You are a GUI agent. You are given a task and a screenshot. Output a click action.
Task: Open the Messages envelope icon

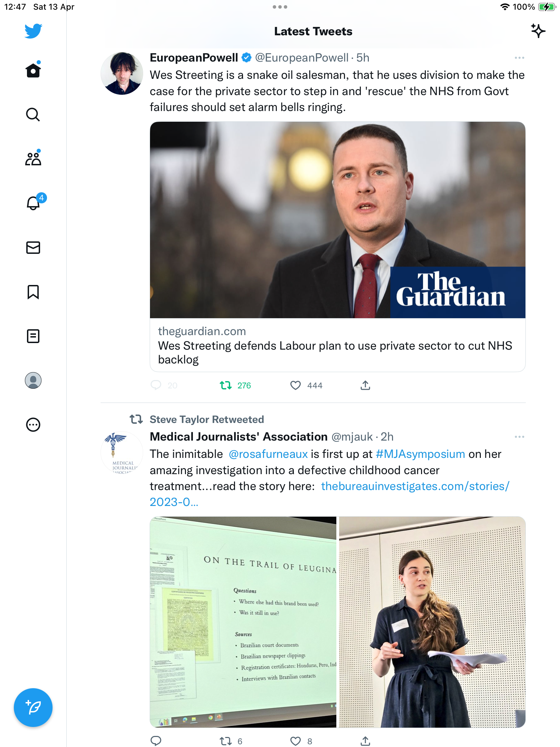coord(33,248)
